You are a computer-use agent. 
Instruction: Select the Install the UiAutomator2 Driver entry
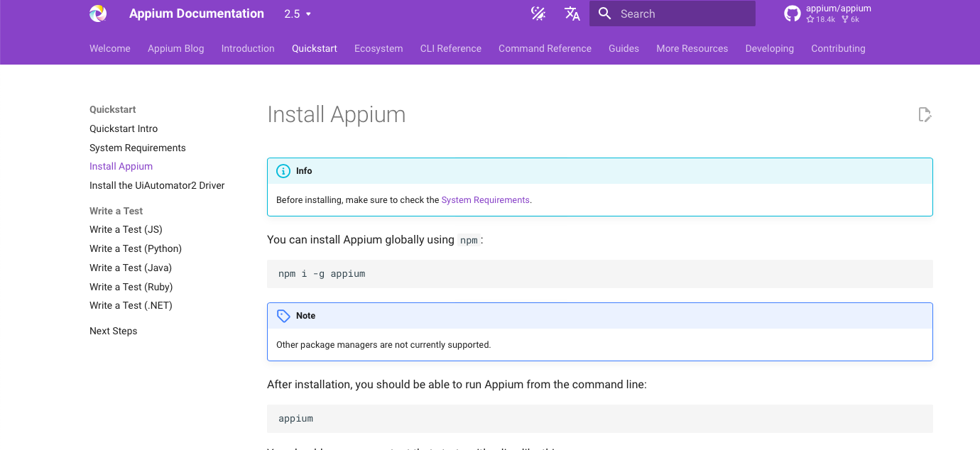click(157, 185)
